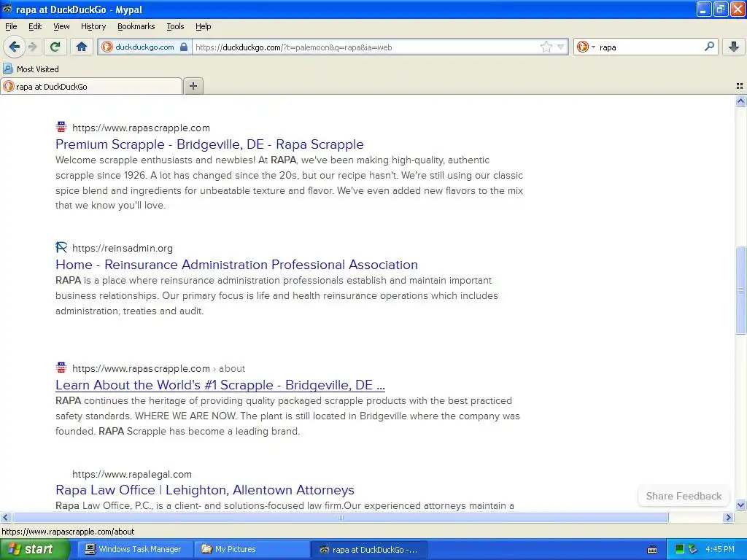Click the safely remove hardware tray icon
747x560 pixels.
[x=693, y=549]
